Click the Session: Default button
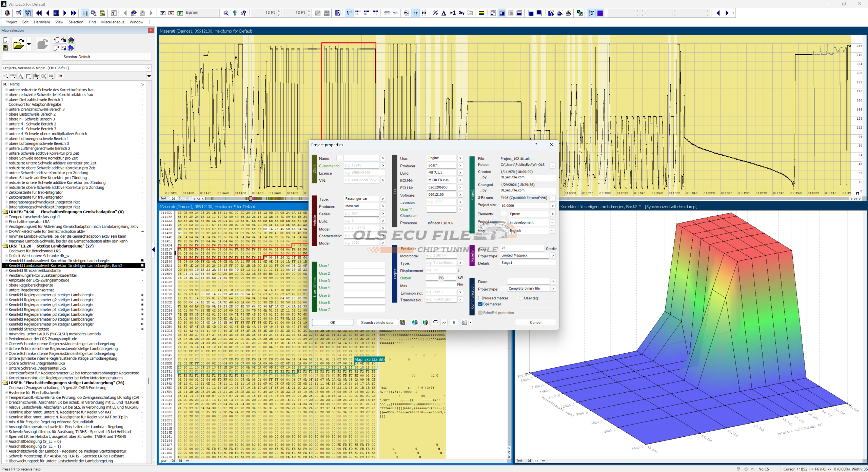 77,57
